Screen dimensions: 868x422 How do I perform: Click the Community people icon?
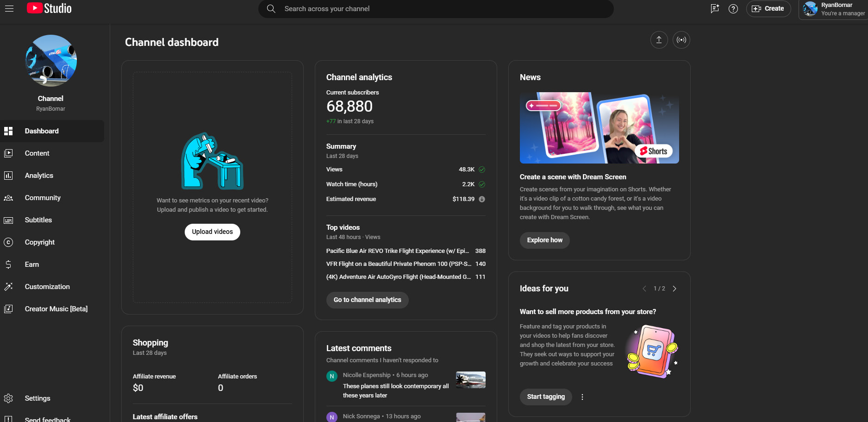(8, 198)
